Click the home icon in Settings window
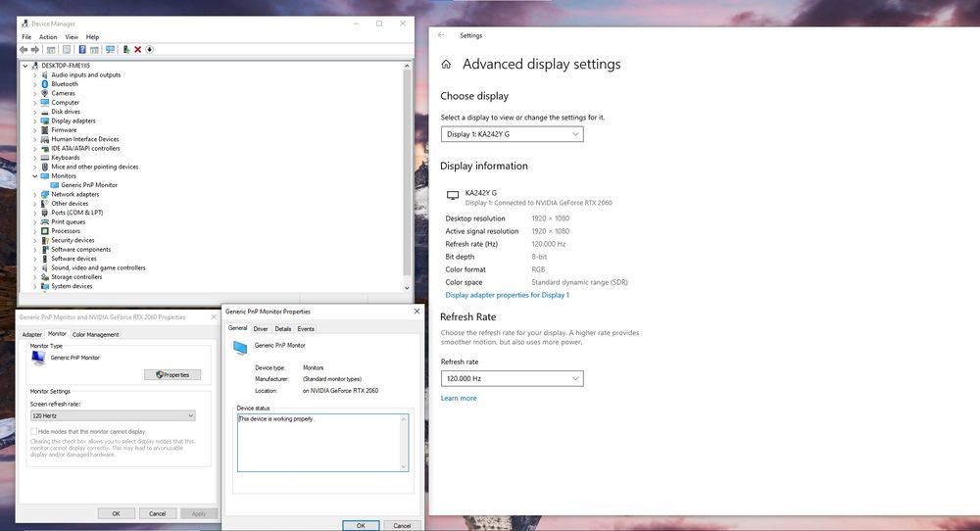 (446, 65)
